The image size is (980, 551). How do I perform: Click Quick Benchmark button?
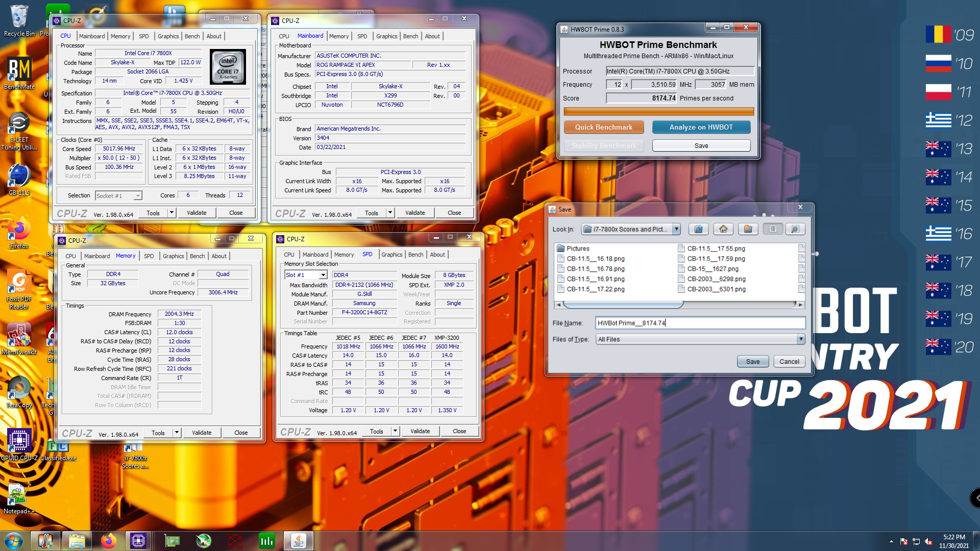[x=604, y=127]
